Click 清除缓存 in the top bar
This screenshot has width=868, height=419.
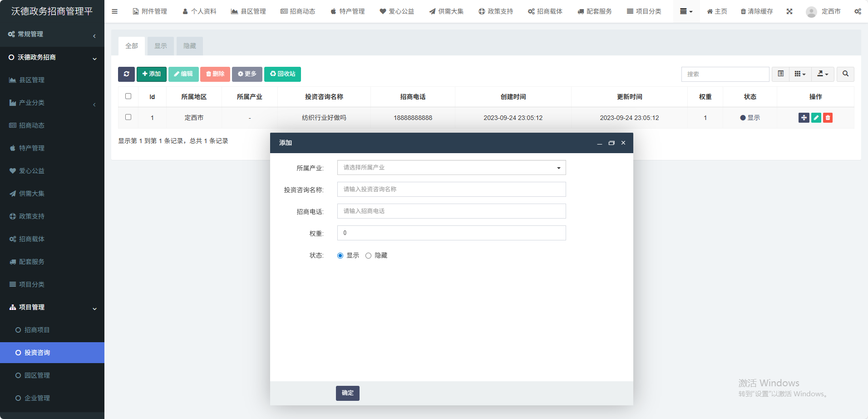click(x=757, y=11)
